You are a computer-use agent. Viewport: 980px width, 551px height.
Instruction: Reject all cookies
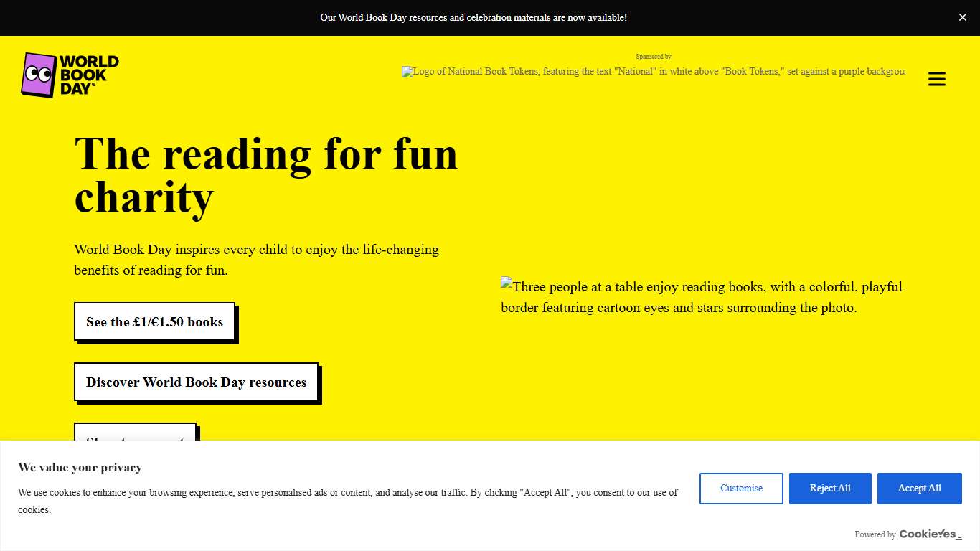[x=830, y=488]
